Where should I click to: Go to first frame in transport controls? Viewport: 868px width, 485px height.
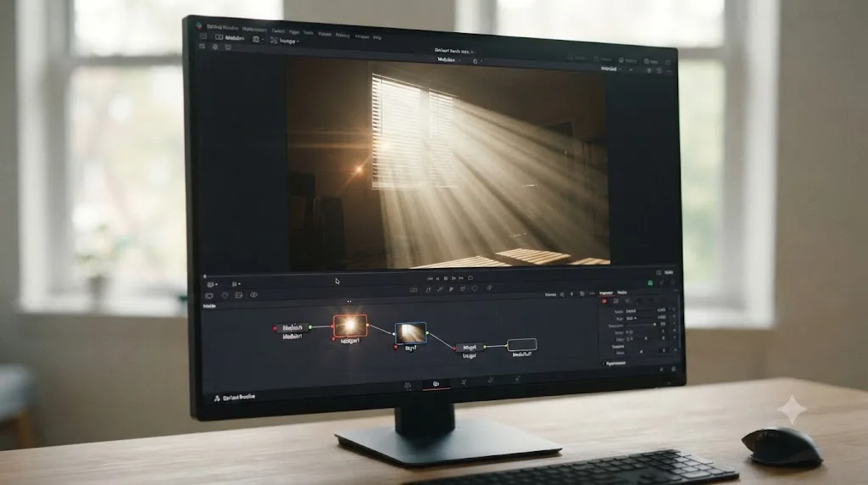pos(430,278)
